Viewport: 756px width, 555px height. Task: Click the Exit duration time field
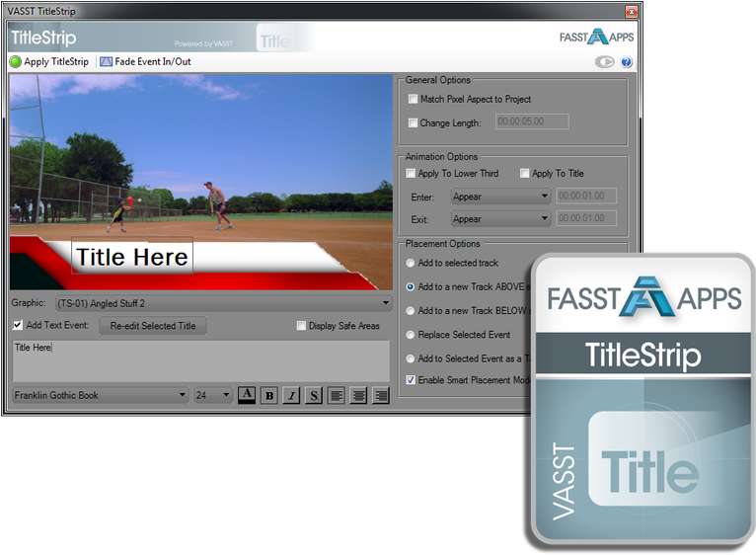pyautogui.click(x=586, y=218)
